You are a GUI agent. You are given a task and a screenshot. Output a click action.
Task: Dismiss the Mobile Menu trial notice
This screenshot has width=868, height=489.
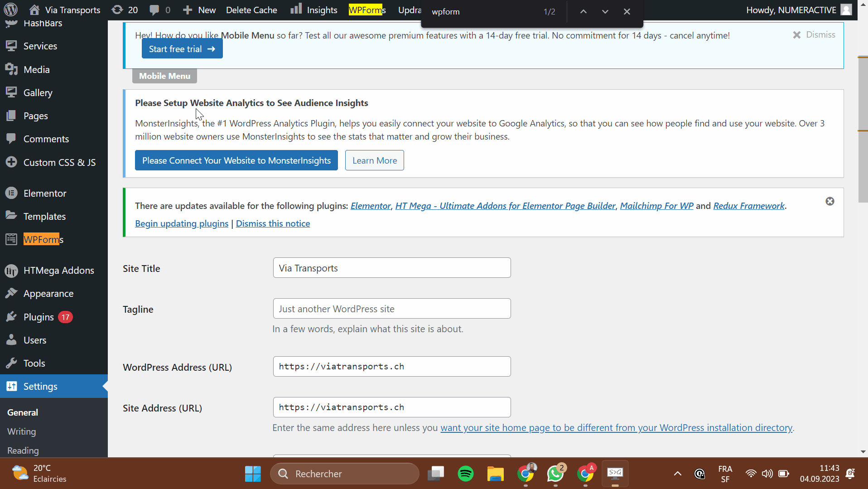(814, 34)
